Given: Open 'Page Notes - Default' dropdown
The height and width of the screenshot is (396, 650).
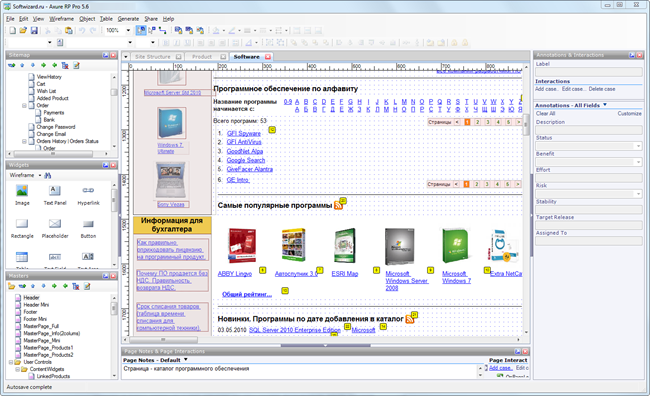Looking at the screenshot, I should click(186, 360).
